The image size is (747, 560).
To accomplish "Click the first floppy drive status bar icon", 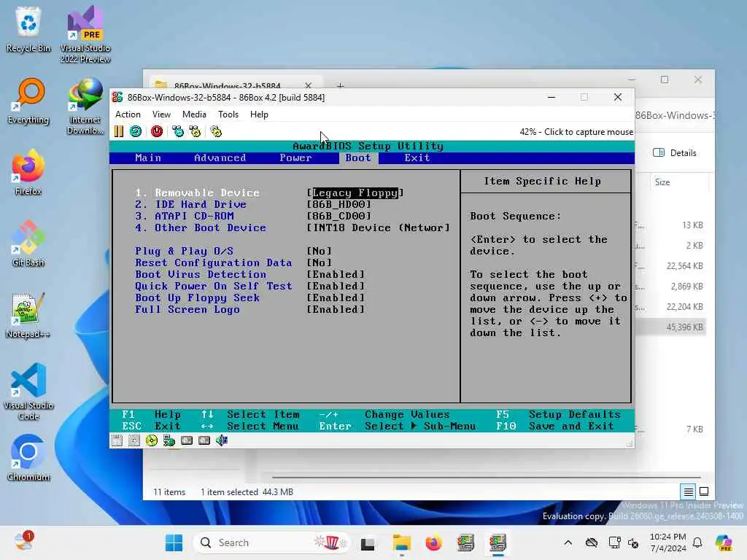I will tap(117, 440).
